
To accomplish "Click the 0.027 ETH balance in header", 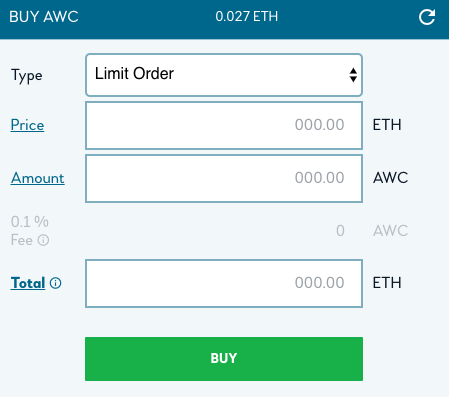I will click(247, 16).
